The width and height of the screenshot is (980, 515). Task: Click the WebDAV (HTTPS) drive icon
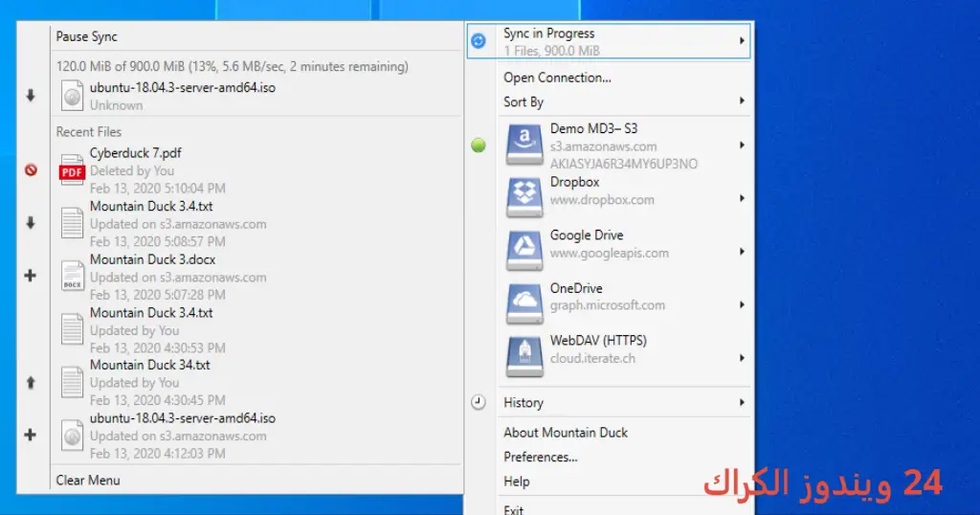pos(524,357)
